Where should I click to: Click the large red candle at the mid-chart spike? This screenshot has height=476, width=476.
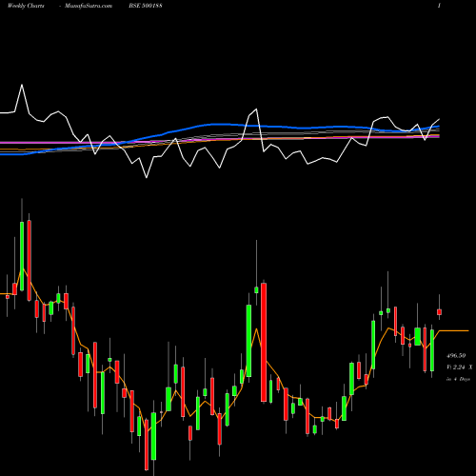(264, 342)
